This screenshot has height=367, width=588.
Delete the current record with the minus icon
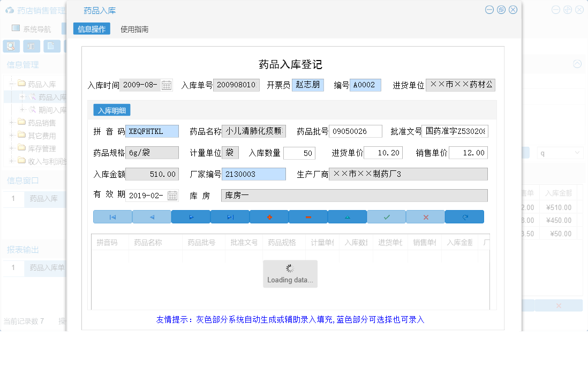click(308, 216)
